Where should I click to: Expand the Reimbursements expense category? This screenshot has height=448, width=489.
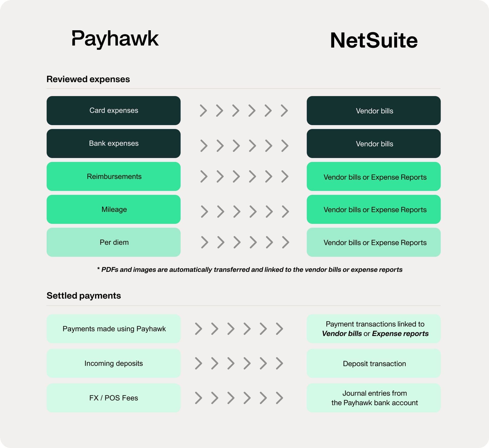[x=114, y=179]
